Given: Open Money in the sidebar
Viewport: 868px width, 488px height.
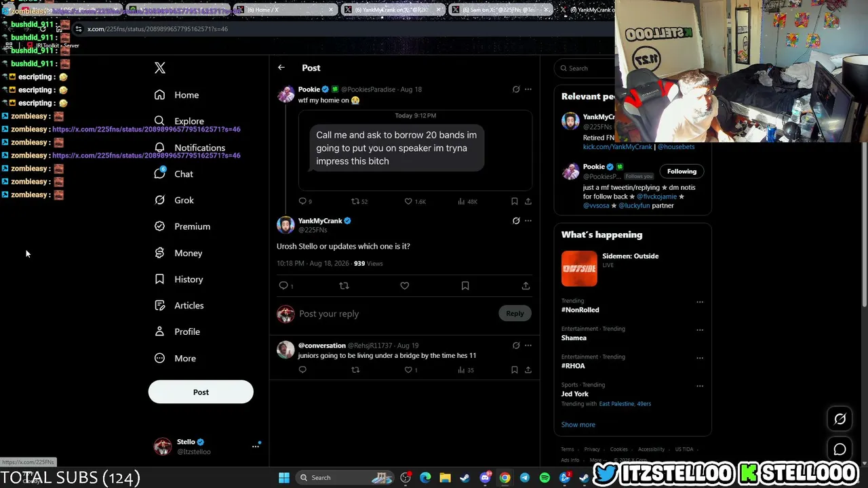Looking at the screenshot, I should (178, 253).
